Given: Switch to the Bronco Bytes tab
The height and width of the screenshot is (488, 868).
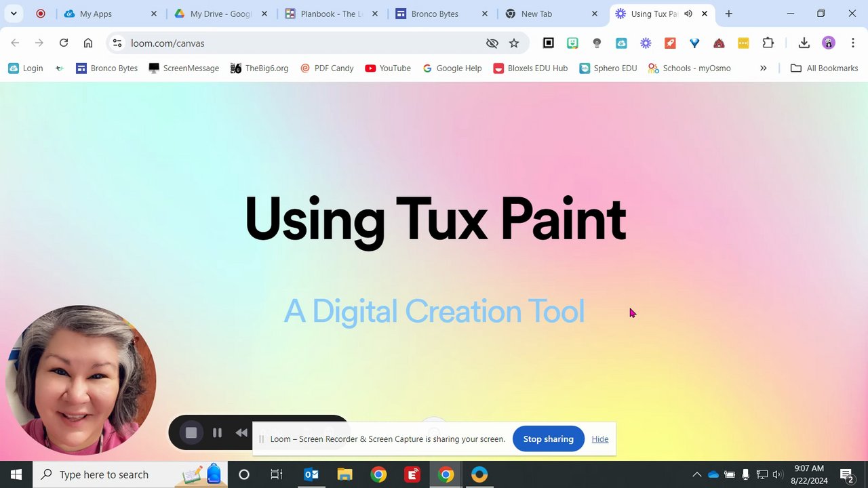Looking at the screenshot, I should [441, 14].
